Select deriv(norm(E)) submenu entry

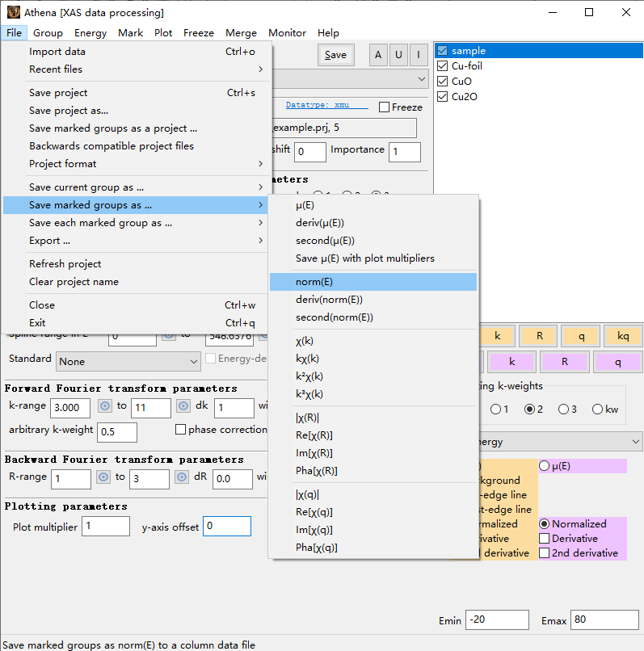pyautogui.click(x=373, y=300)
